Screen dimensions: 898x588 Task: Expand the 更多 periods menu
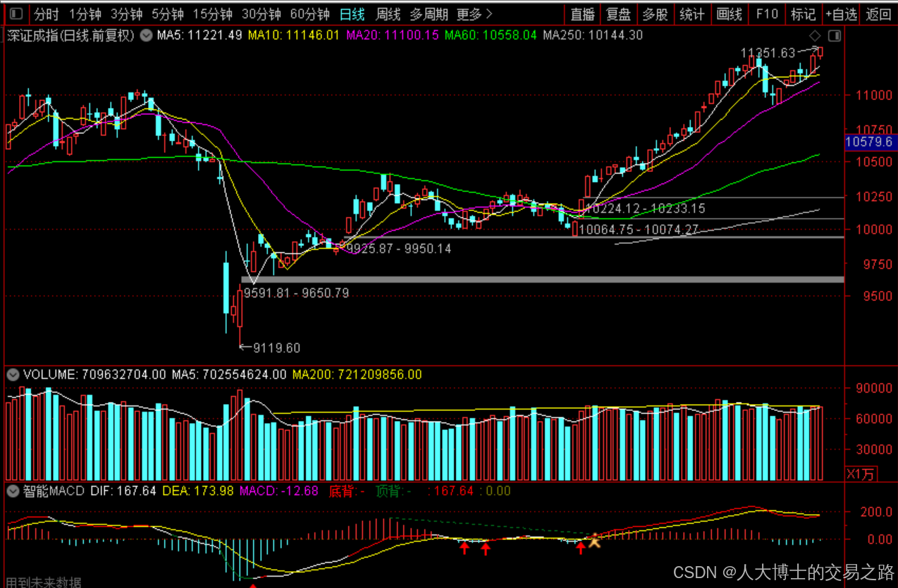[474, 14]
